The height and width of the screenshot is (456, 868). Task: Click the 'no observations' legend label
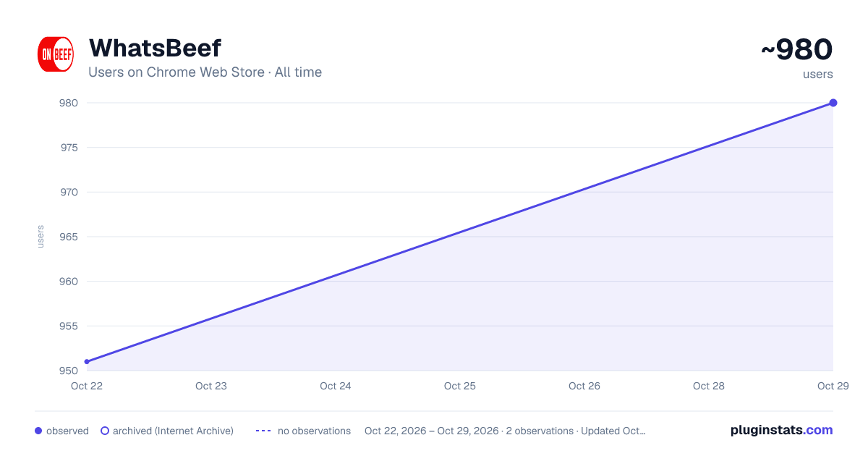pos(314,431)
